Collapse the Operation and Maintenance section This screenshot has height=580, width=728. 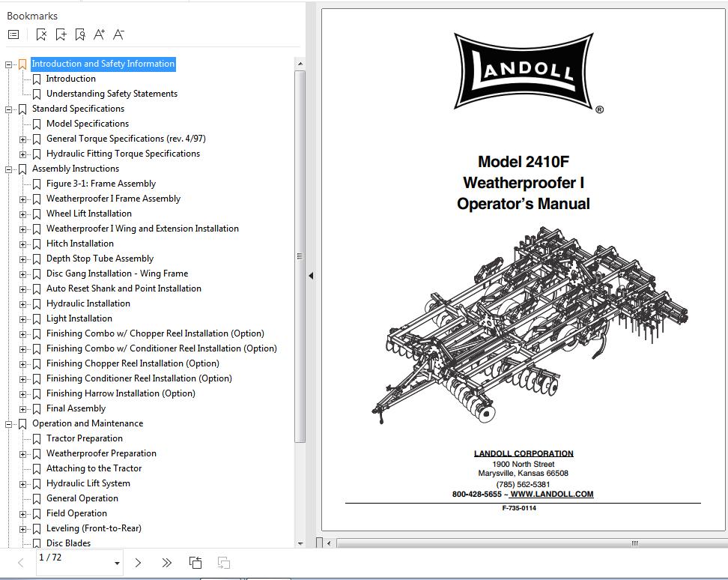[8, 424]
